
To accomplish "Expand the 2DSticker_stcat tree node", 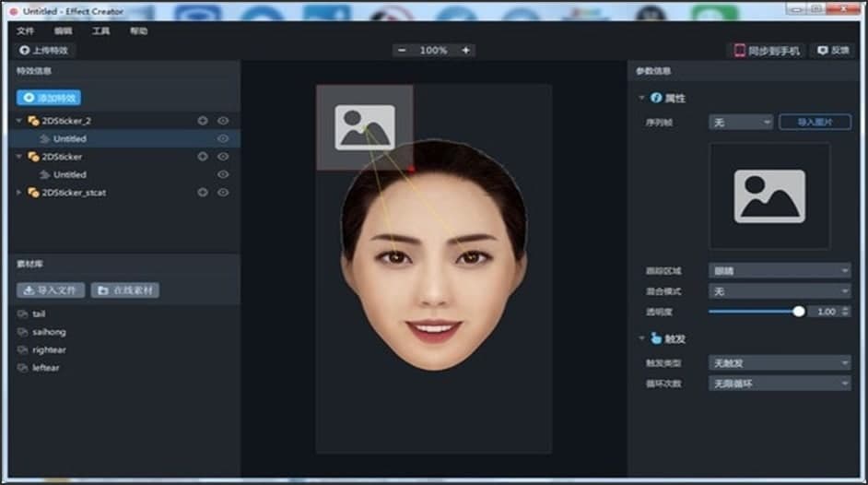I will click(x=20, y=193).
